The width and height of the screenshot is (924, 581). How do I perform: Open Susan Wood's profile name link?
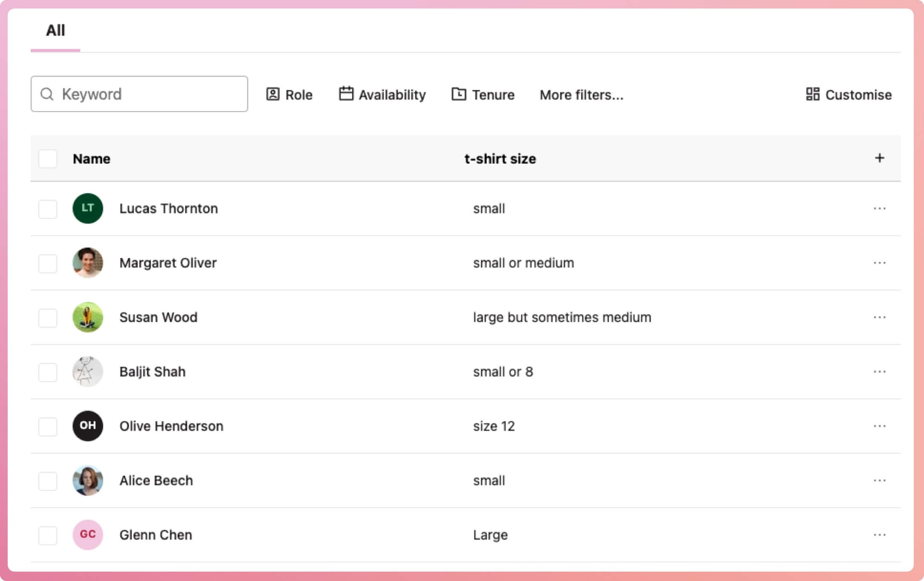point(158,317)
